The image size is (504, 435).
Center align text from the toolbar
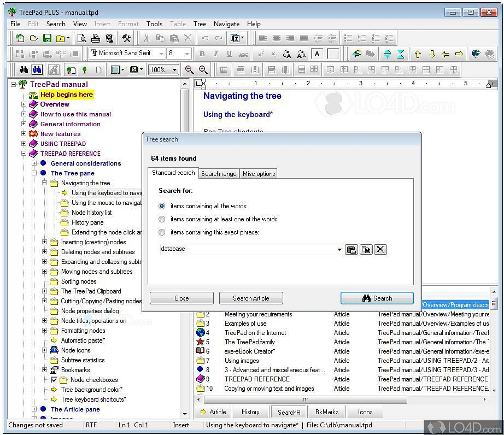(277, 38)
